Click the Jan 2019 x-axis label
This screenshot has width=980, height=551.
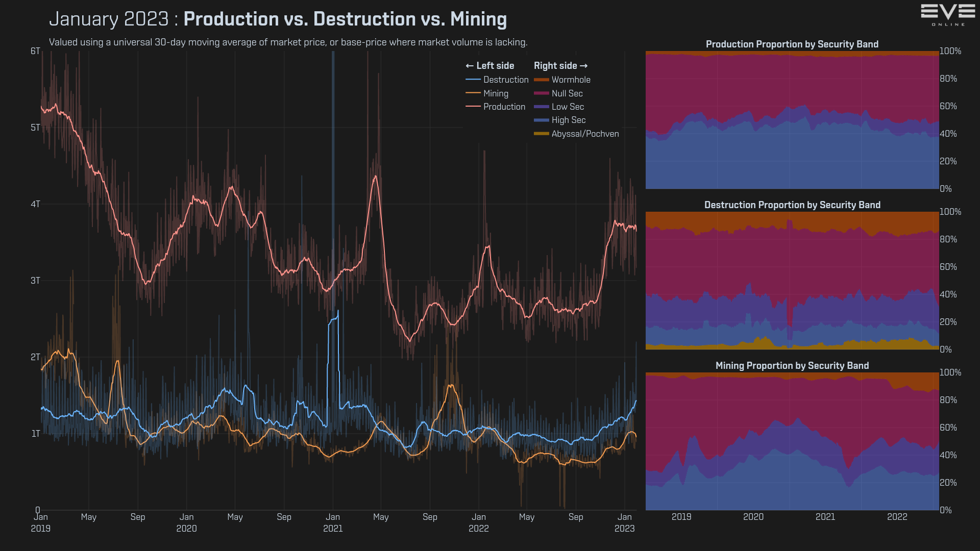point(41,522)
